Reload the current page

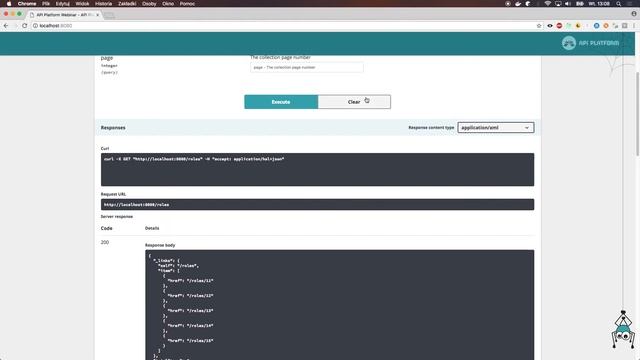pos(24,25)
